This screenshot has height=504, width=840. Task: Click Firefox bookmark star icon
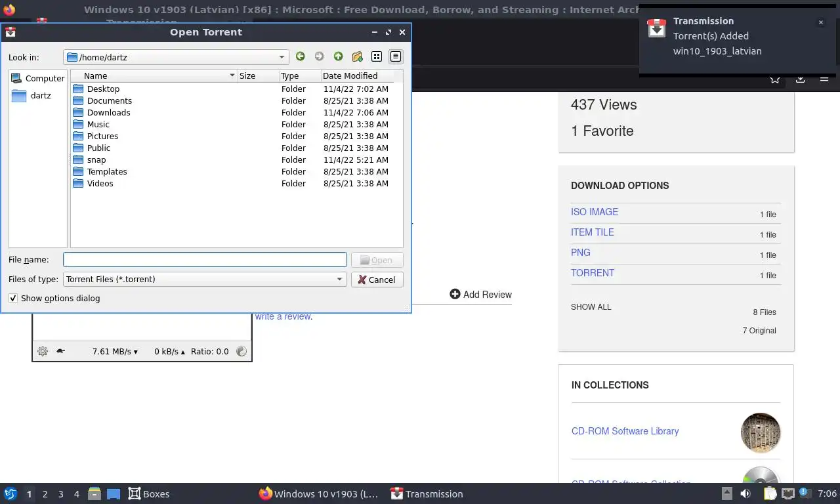775,79
